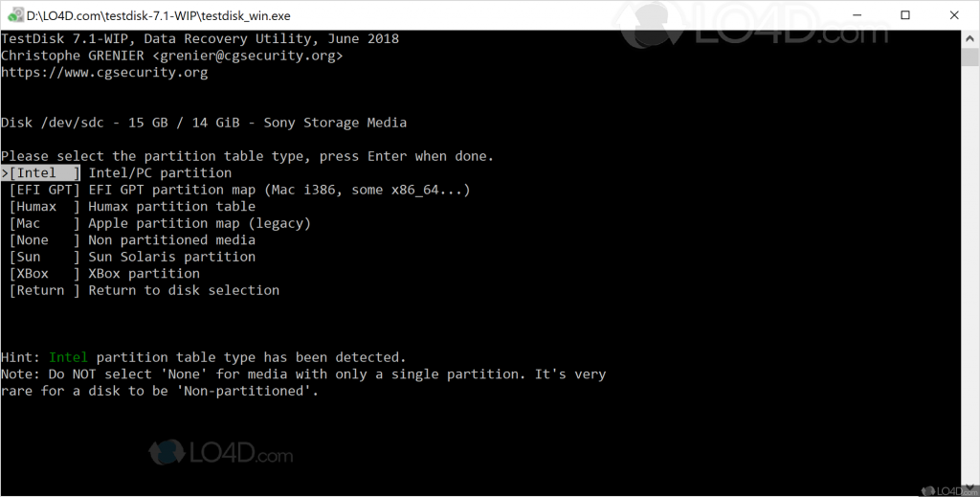
Task: Click the 'Disk /dev/sdc - 15 GB' line
Action: point(204,124)
